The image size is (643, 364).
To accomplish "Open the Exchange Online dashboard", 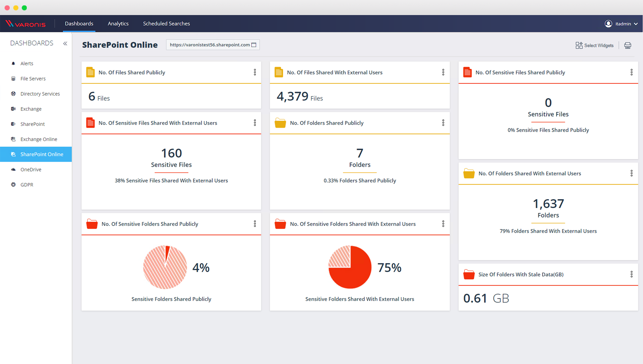I will pyautogui.click(x=36, y=139).
